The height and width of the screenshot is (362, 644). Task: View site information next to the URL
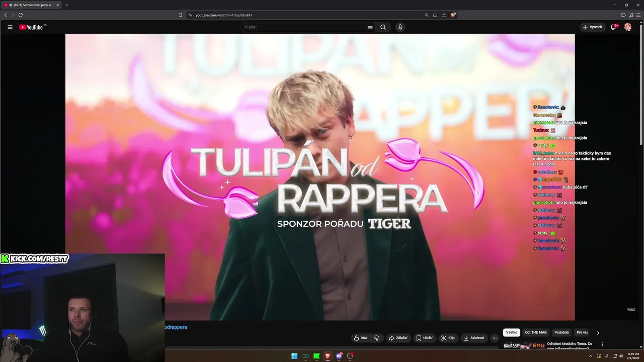tap(190, 15)
